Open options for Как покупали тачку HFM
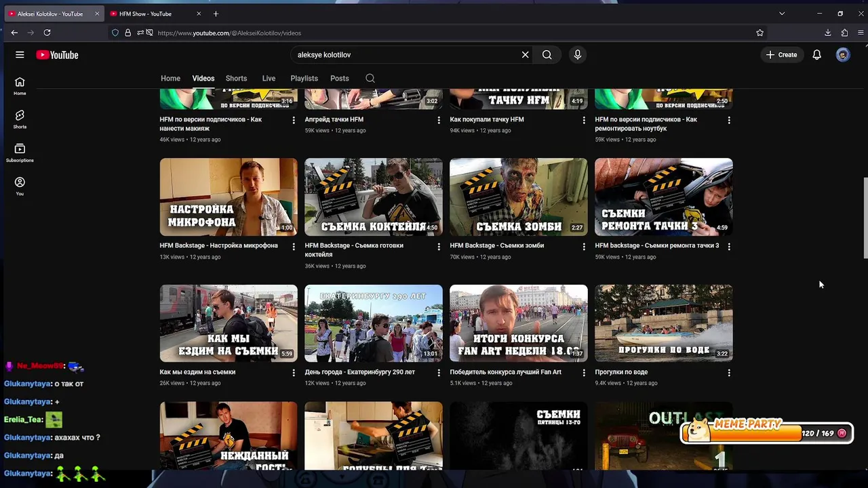The width and height of the screenshot is (868, 488). [x=584, y=120]
